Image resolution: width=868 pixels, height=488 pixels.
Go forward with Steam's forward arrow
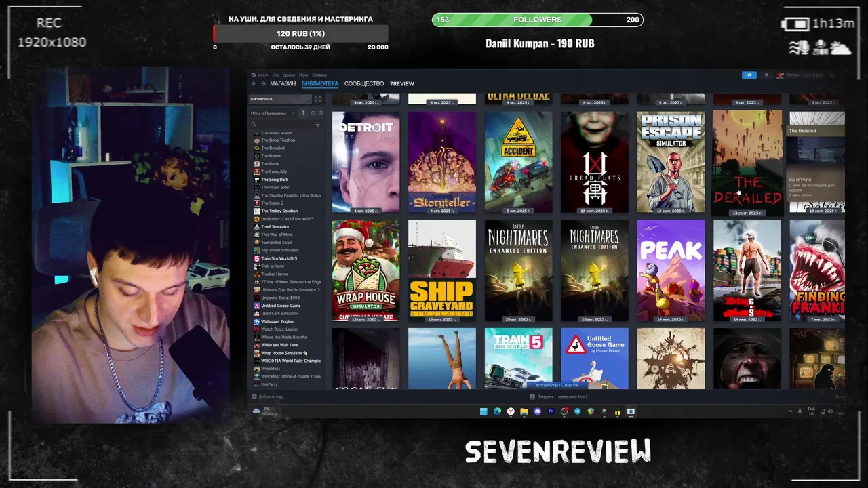pos(263,84)
